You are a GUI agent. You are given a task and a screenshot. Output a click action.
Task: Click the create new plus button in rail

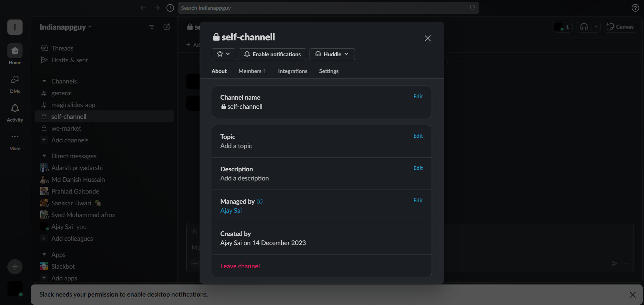[15, 267]
